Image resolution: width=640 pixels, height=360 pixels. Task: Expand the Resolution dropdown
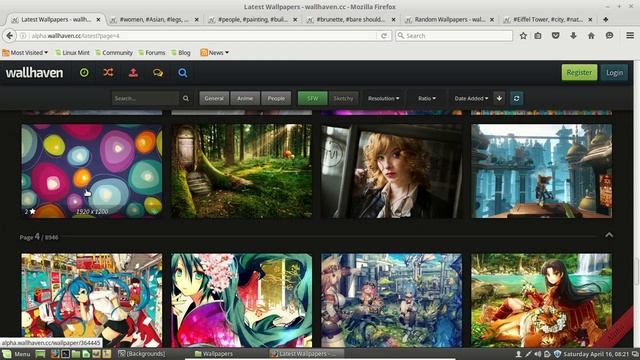pos(383,98)
